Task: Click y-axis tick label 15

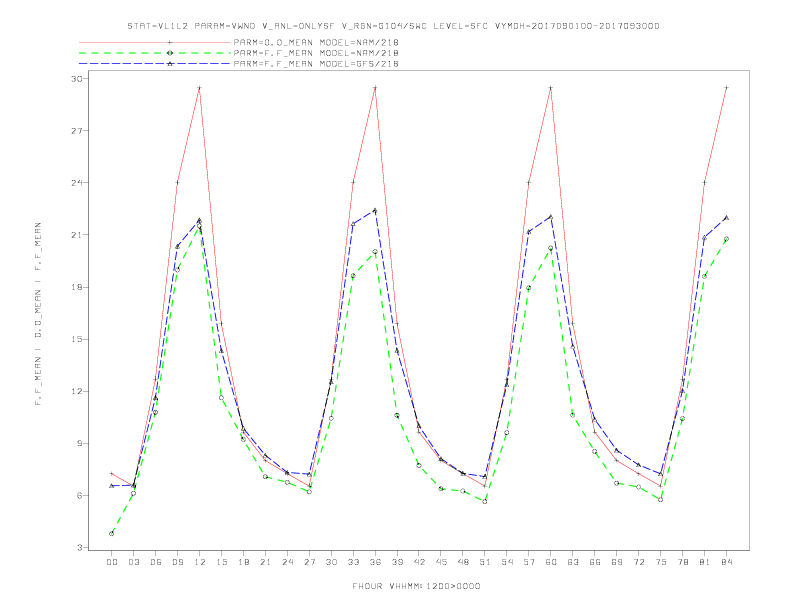Action: click(76, 339)
